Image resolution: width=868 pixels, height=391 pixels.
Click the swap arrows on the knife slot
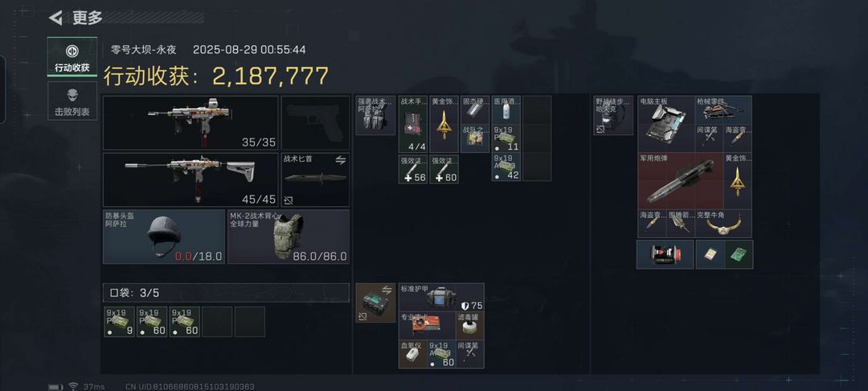click(341, 159)
